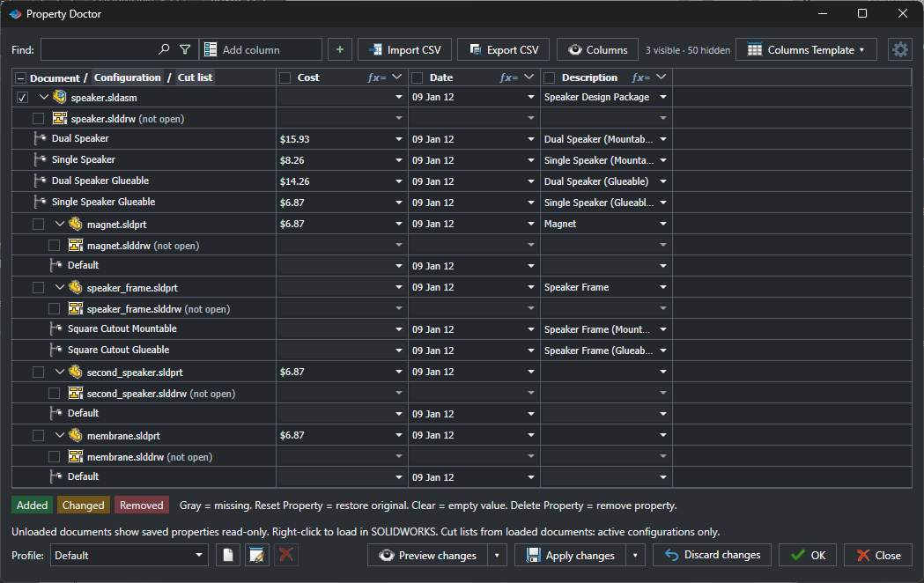Open the Description column header chevron menu
The width and height of the screenshot is (924, 583).
[661, 77]
